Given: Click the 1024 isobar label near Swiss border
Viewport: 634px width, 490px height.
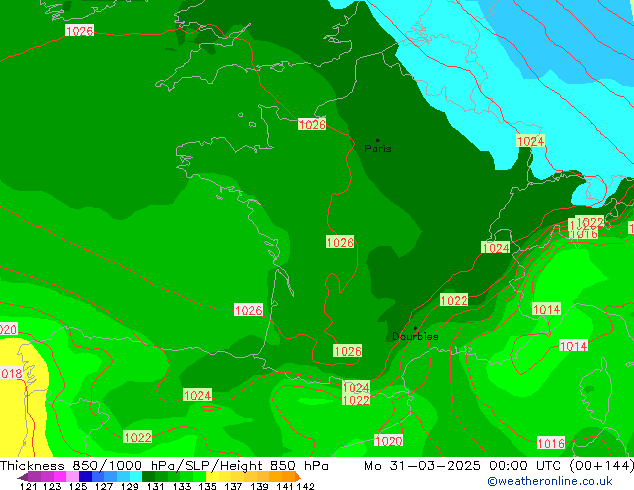Looking at the screenshot, I should [x=496, y=248].
